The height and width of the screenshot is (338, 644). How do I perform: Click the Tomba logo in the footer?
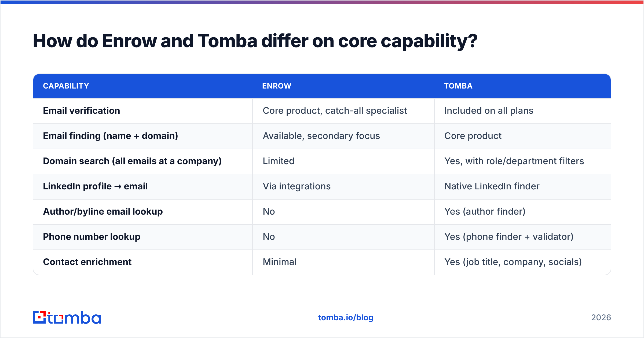pos(67,317)
